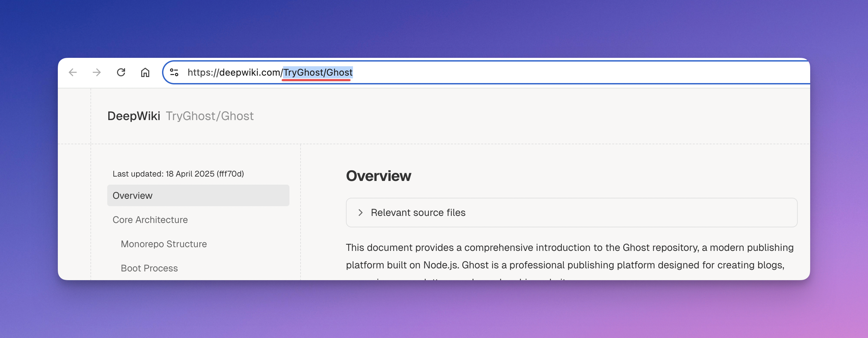
Task: Open Monorepo Structure sidebar page
Action: click(x=164, y=244)
